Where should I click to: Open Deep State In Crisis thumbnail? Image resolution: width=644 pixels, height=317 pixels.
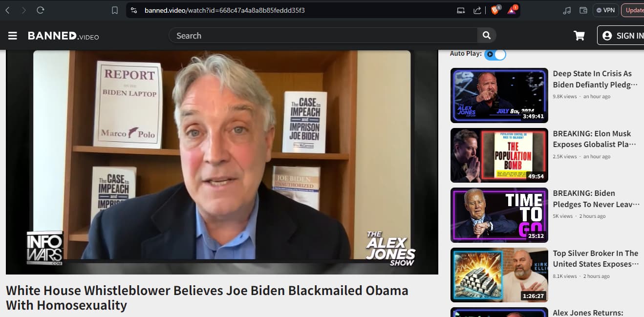(499, 95)
